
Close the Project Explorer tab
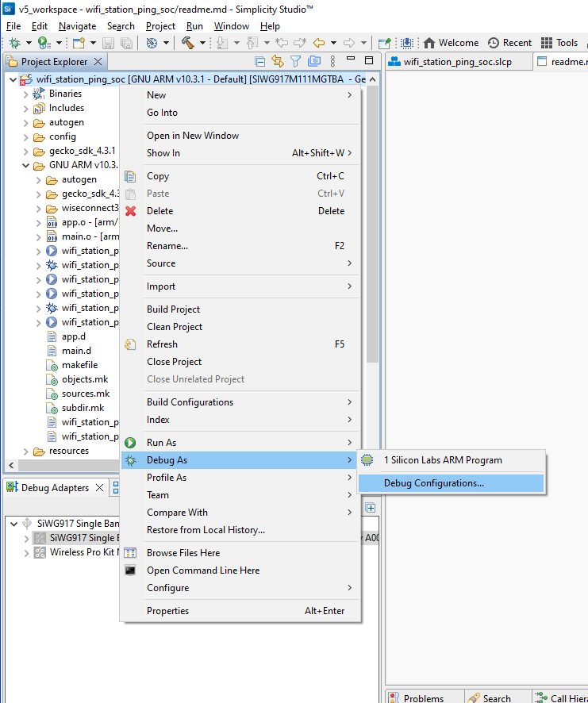(x=98, y=61)
